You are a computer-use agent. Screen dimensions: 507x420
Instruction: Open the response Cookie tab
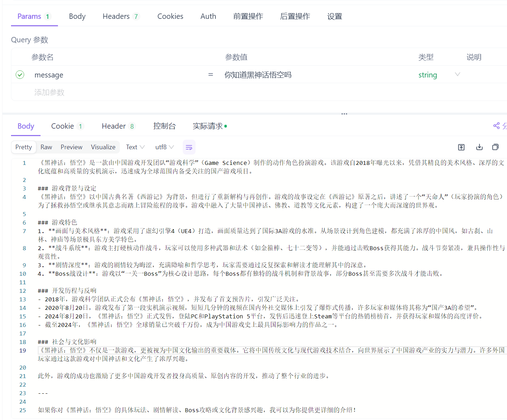pos(67,126)
